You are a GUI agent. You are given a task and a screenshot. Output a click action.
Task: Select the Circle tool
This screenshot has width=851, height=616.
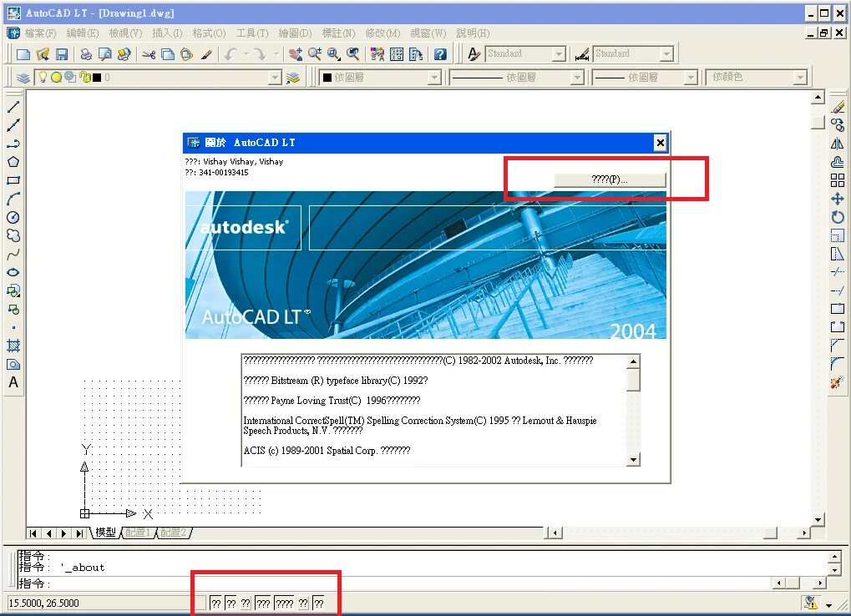[x=13, y=218]
